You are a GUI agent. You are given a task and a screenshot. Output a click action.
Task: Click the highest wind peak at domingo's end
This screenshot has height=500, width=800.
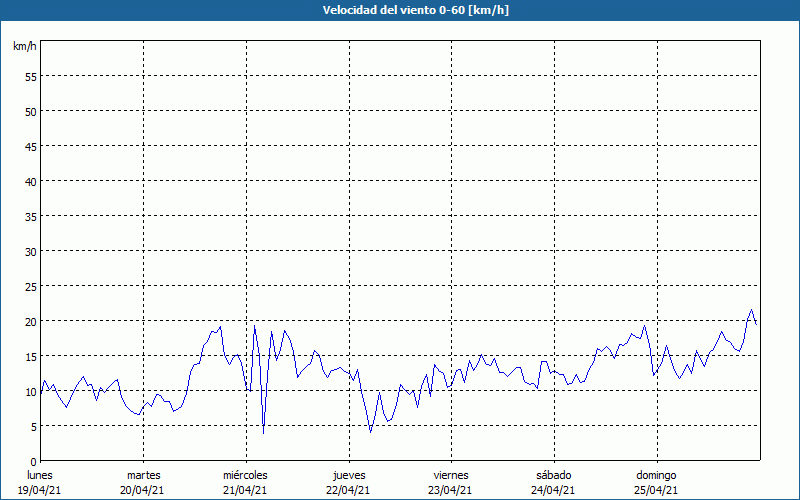click(x=751, y=310)
